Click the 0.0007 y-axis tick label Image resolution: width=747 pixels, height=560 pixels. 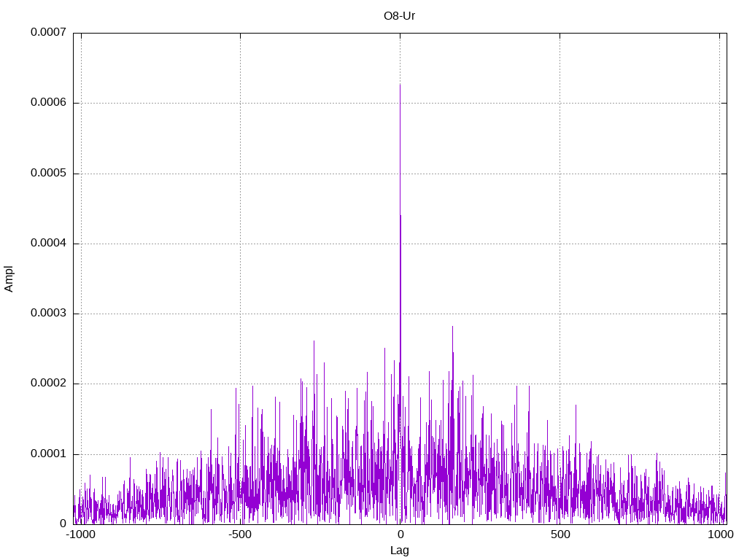coord(48,32)
